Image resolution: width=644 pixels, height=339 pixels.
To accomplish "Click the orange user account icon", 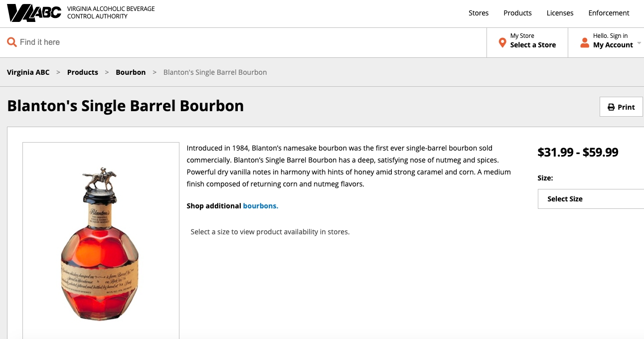I will (x=585, y=43).
